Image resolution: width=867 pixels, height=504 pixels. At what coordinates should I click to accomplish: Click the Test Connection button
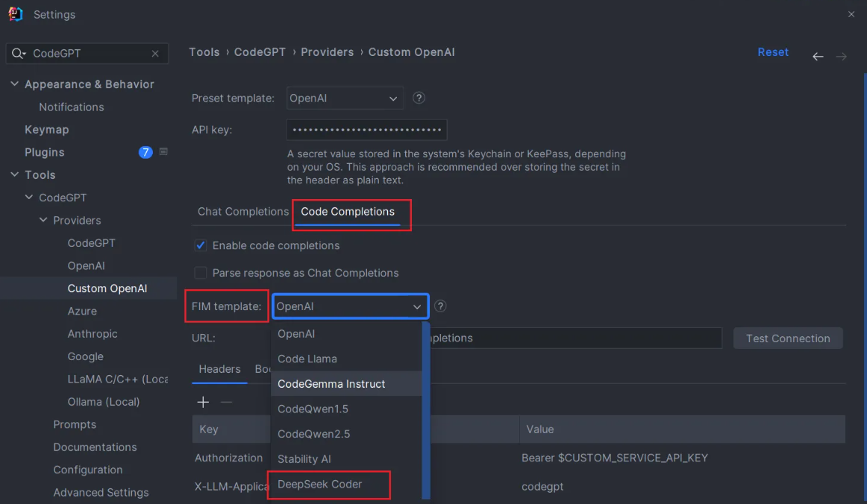point(788,338)
